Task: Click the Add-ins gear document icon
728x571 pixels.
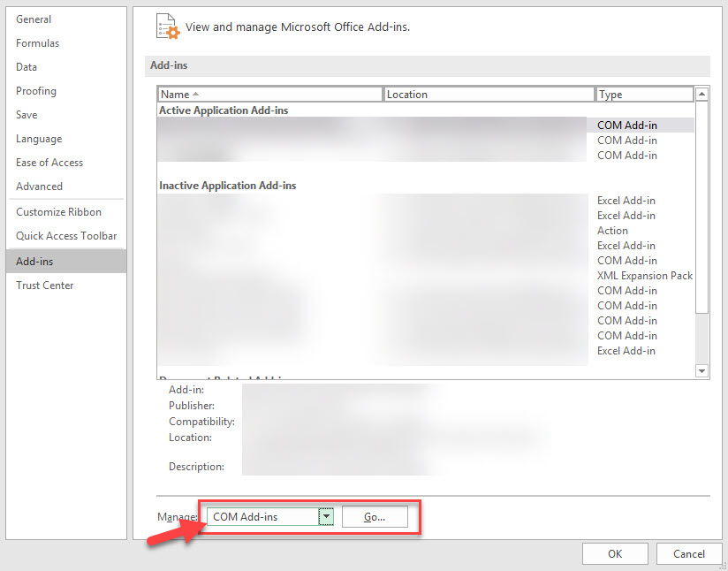Action: (168, 27)
